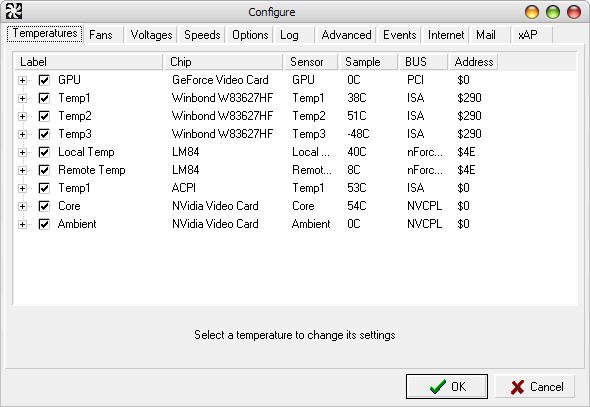
Task: Confirm settings with the OK button
Action: click(447, 386)
